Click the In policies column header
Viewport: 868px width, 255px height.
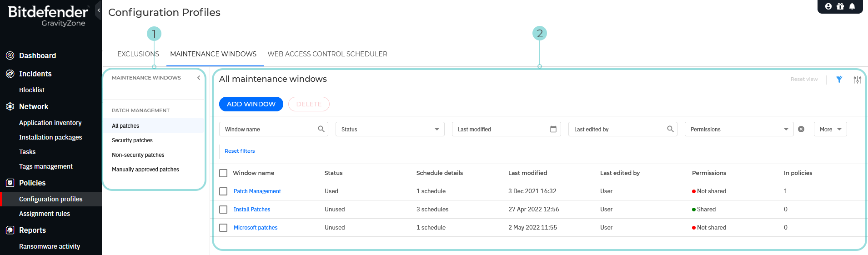click(x=798, y=173)
